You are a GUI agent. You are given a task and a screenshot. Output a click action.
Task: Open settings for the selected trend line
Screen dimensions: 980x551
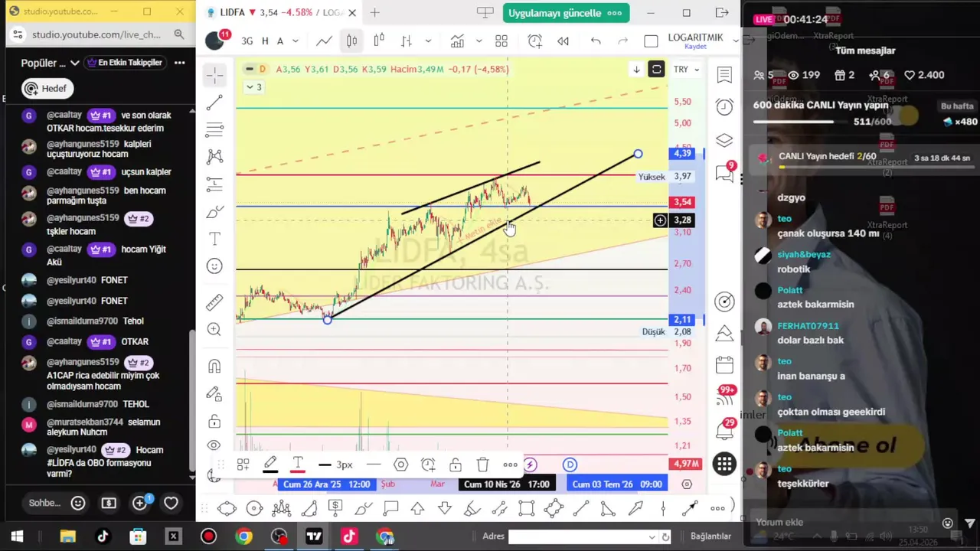tap(400, 465)
